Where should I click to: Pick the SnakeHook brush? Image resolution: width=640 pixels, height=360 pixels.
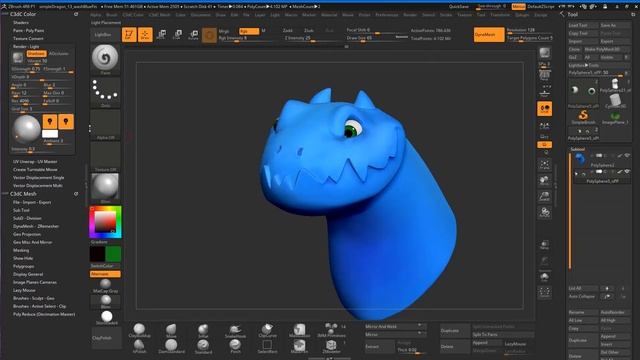(x=235, y=330)
